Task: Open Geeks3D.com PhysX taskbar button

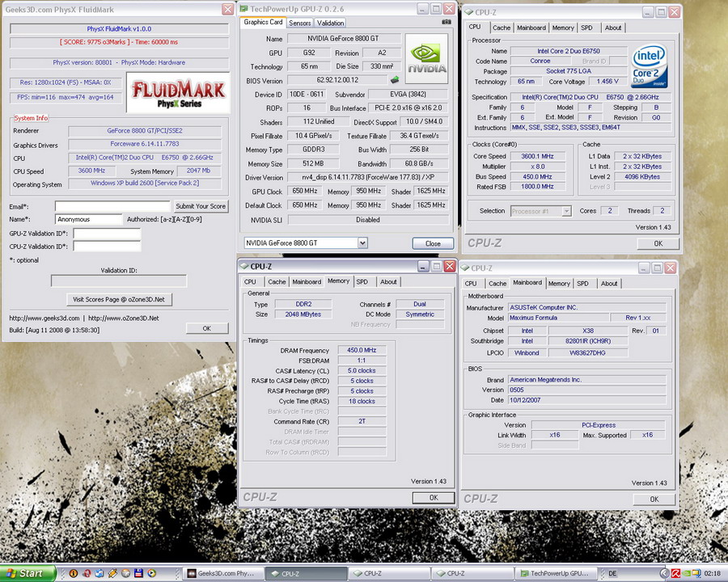Action: pyautogui.click(x=224, y=574)
